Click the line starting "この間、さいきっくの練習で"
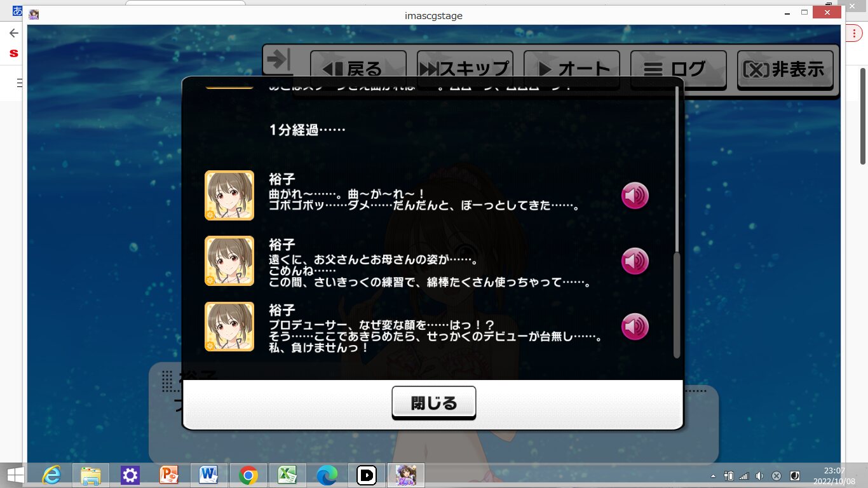868x488 pixels. 430,283
